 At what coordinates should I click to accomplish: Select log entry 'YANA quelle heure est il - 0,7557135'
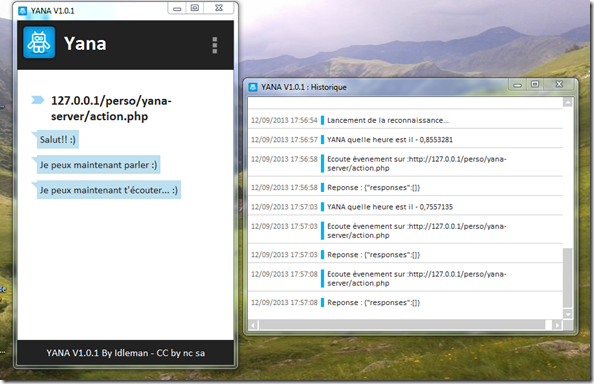405,207
